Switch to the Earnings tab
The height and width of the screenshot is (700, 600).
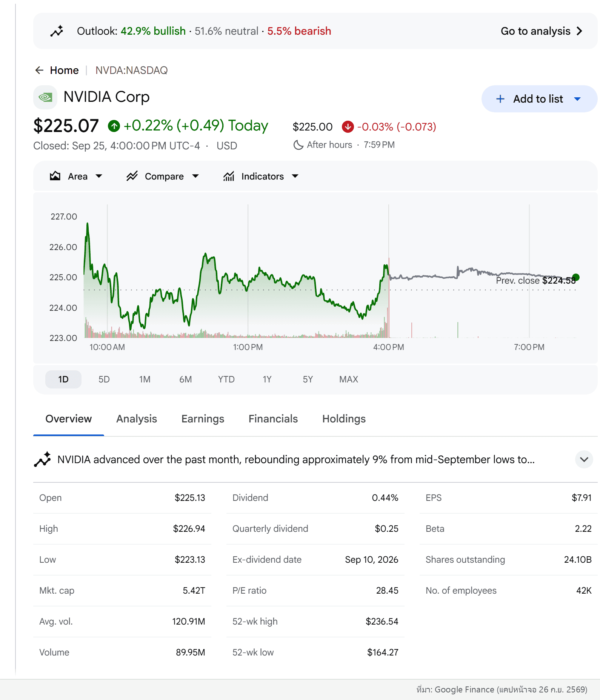click(x=203, y=419)
